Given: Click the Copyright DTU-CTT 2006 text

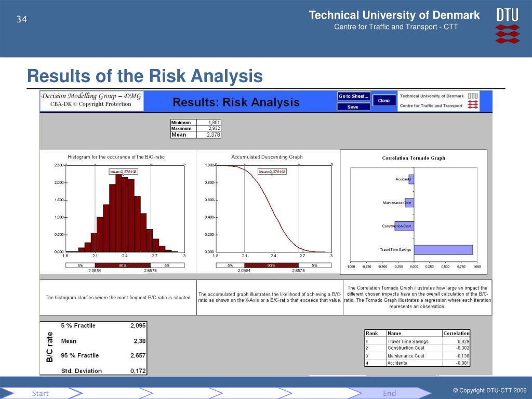Looking at the screenshot, I should (489, 391).
